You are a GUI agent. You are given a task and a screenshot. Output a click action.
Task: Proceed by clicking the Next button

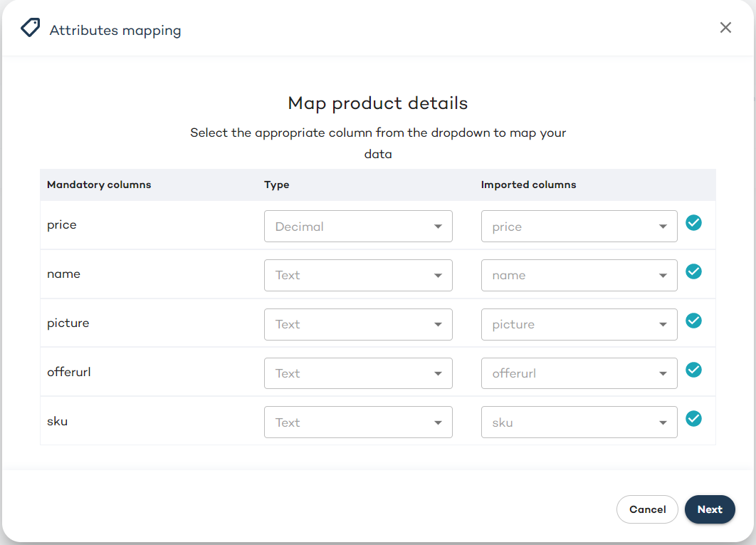click(710, 509)
